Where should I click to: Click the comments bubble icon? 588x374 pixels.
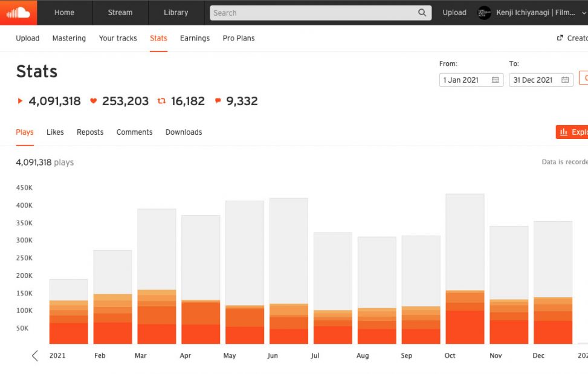pos(218,102)
